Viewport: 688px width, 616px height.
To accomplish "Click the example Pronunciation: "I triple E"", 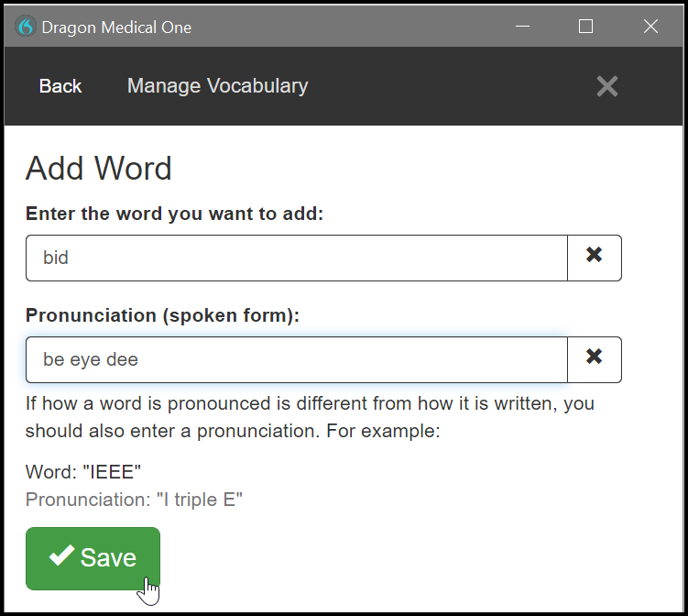I will coord(135,500).
